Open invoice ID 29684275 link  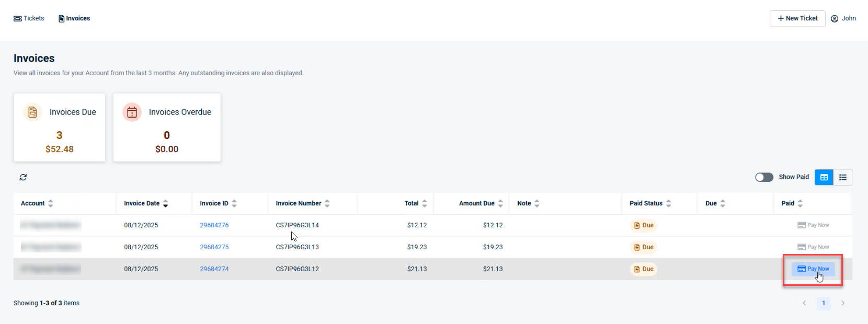pos(214,247)
